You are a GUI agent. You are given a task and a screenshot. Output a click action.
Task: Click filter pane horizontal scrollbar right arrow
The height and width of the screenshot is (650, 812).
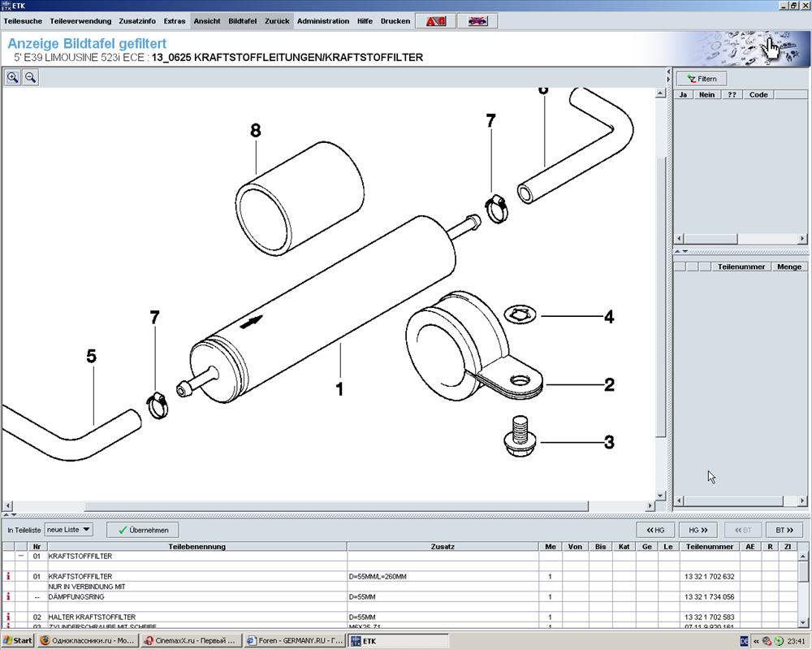click(x=803, y=239)
